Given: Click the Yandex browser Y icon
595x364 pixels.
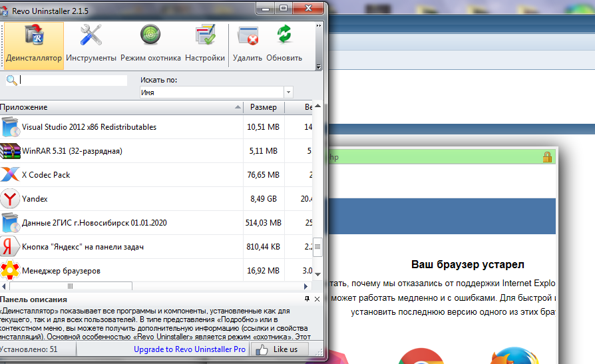Looking at the screenshot, I should point(10,198).
